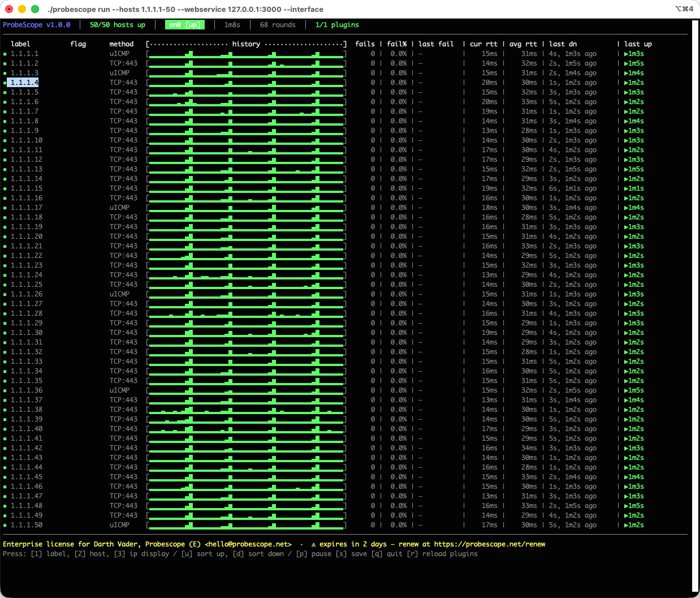700x598 pixels.
Task: Click the cur rtt value in row 1.1.1.30
Action: tap(490, 333)
